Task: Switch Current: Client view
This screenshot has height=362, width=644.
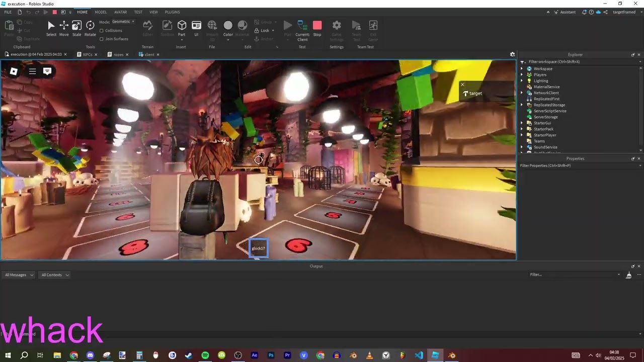Action: click(x=302, y=30)
